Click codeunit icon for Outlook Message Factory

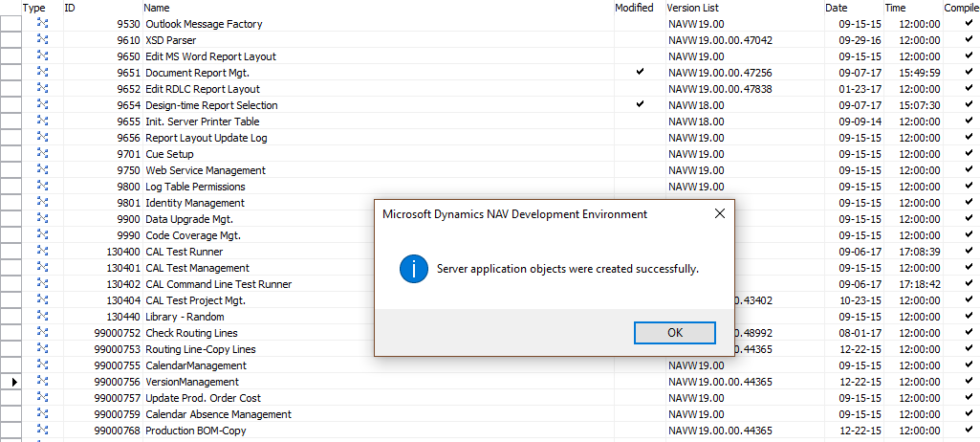[42, 24]
